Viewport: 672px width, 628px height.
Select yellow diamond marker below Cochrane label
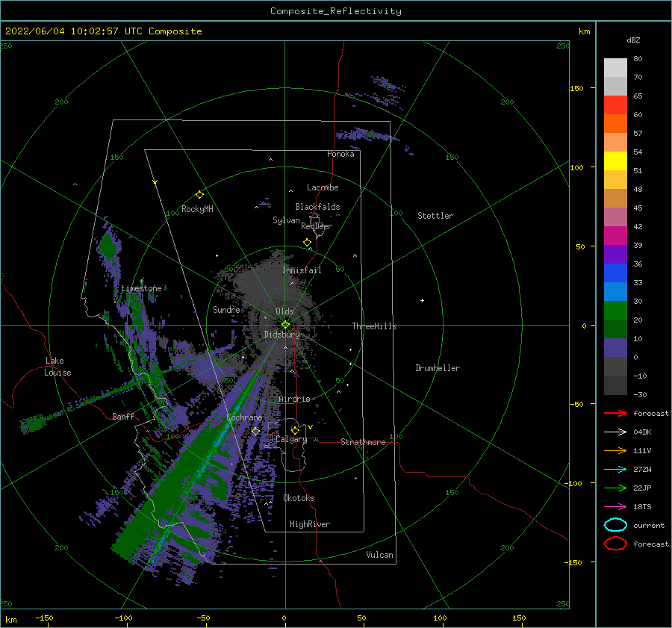pyautogui.click(x=255, y=431)
